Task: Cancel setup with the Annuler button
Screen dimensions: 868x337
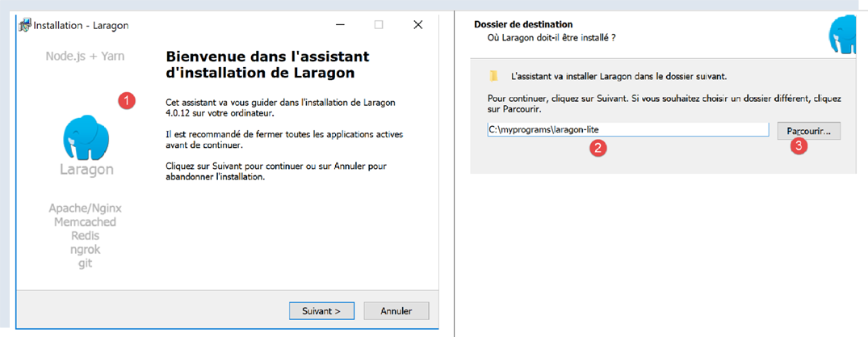Action: (396, 310)
